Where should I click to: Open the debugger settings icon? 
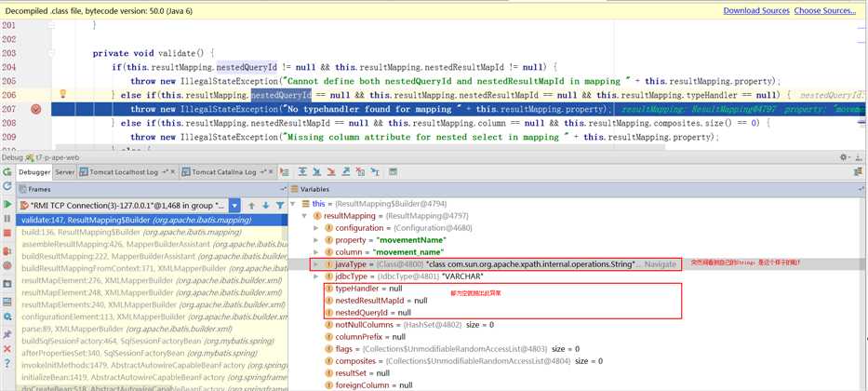pyautogui.click(x=7, y=317)
